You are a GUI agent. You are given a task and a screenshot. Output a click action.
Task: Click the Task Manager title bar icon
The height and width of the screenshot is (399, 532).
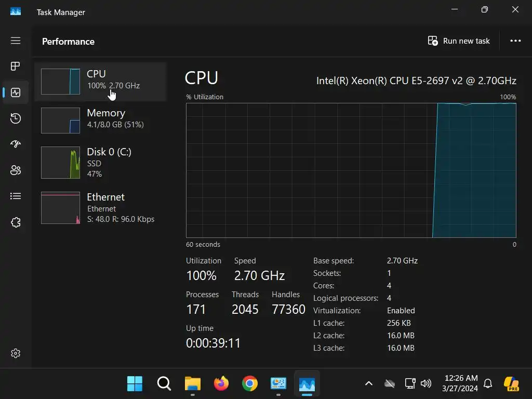click(x=16, y=12)
